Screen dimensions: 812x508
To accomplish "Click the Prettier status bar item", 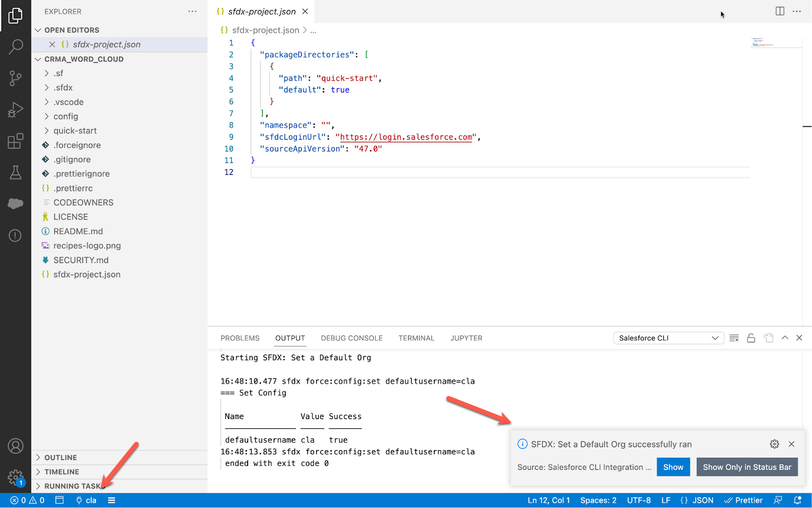I will click(x=743, y=500).
